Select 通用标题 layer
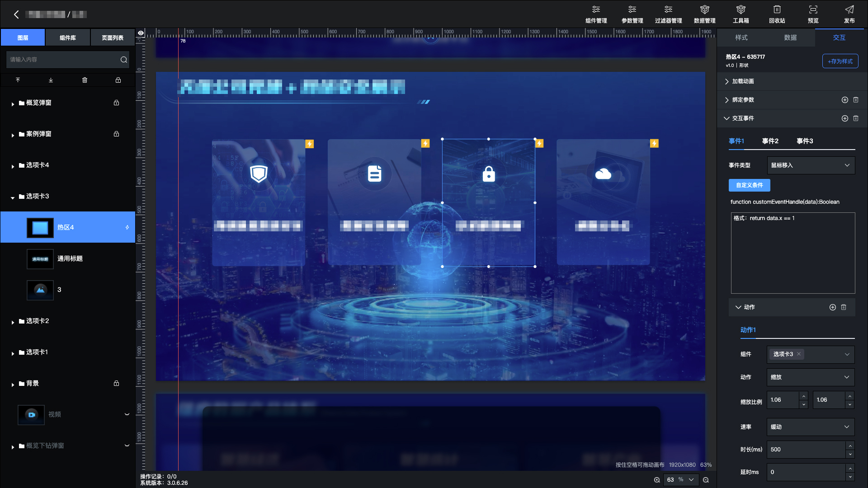The height and width of the screenshot is (488, 868). [x=68, y=258]
